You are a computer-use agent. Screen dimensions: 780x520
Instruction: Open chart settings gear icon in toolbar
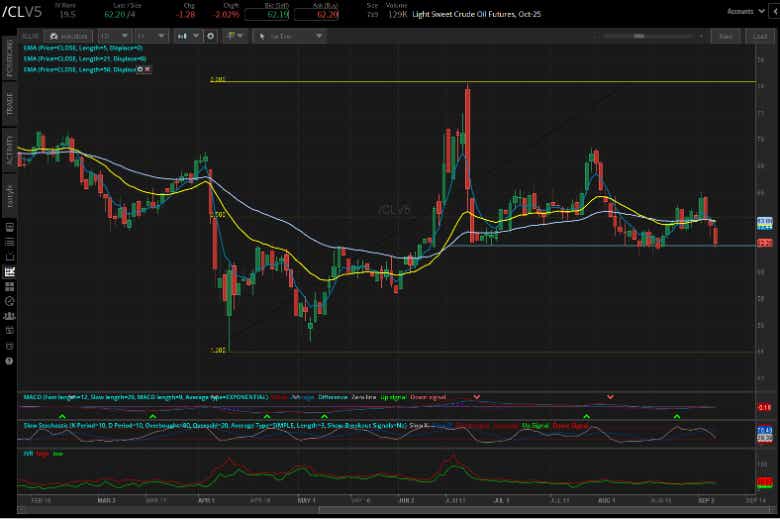tap(210, 36)
